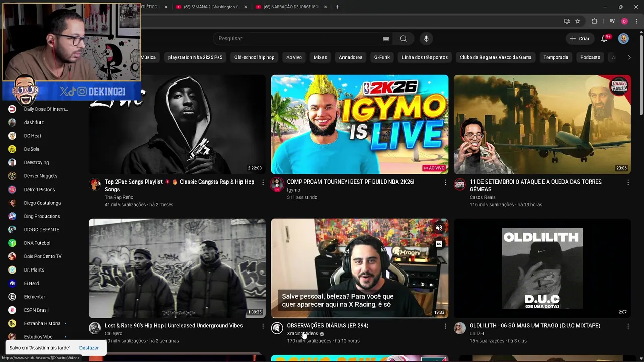Open Casos Reais channel avatar
Viewport: 644px width, 362px height.
pyautogui.click(x=460, y=185)
